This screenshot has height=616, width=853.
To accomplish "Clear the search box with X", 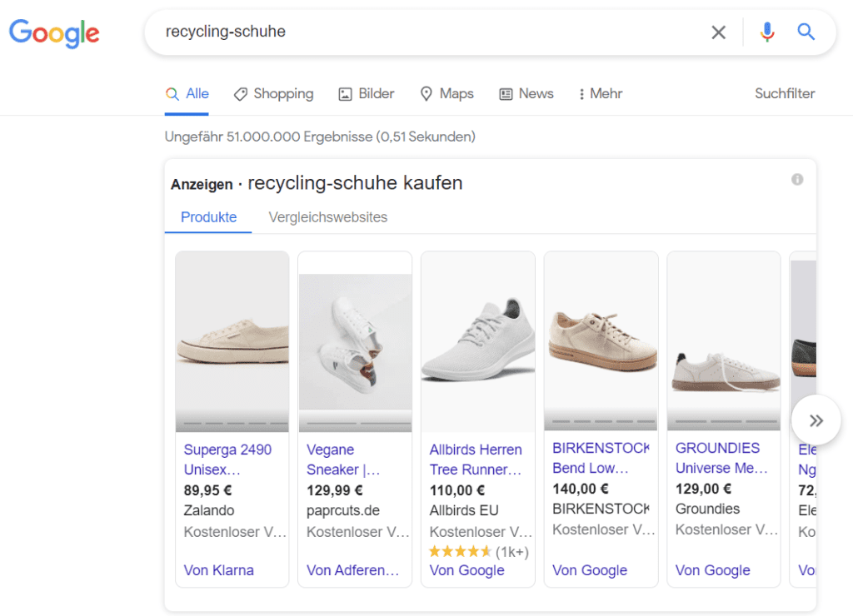I will point(719,32).
